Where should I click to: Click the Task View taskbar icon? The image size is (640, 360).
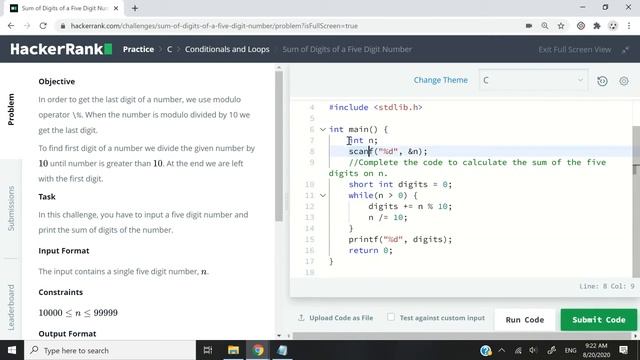208,350
